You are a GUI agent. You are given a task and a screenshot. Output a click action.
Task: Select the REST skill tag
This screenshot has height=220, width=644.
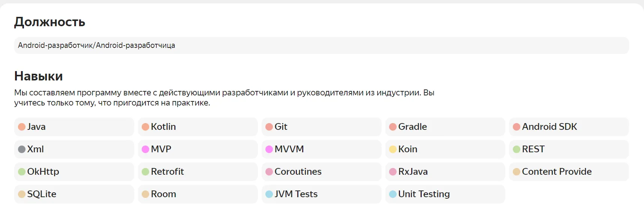(x=569, y=149)
